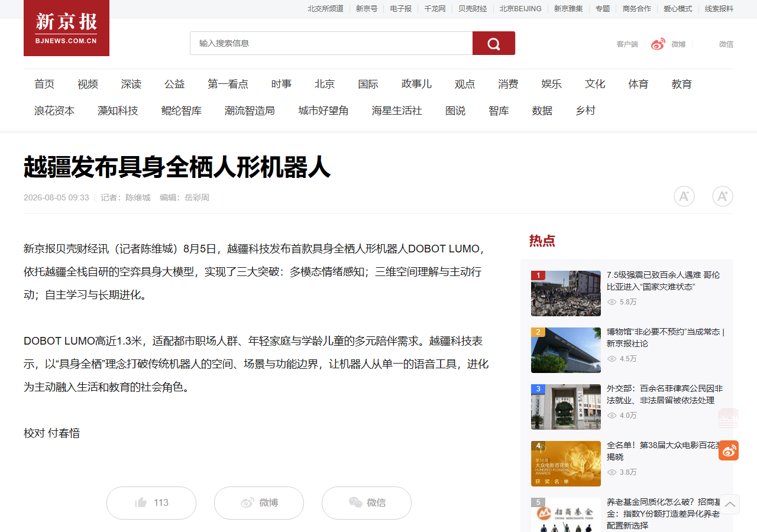
Task: Visit 千龙网 from the top bar
Action: click(x=435, y=9)
